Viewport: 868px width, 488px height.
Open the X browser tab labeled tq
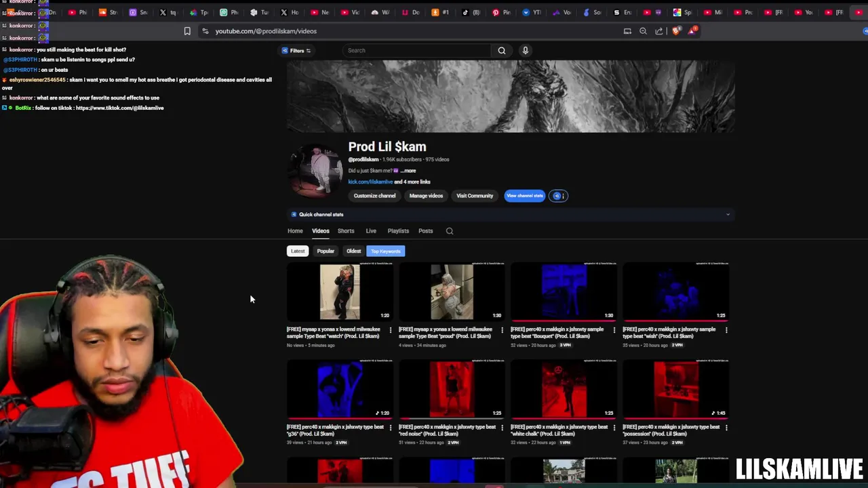point(168,12)
